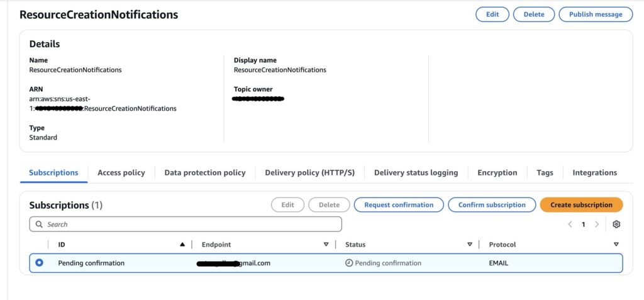Go to next subscriptions page arrow
The width and height of the screenshot is (644, 300).
[597, 225]
